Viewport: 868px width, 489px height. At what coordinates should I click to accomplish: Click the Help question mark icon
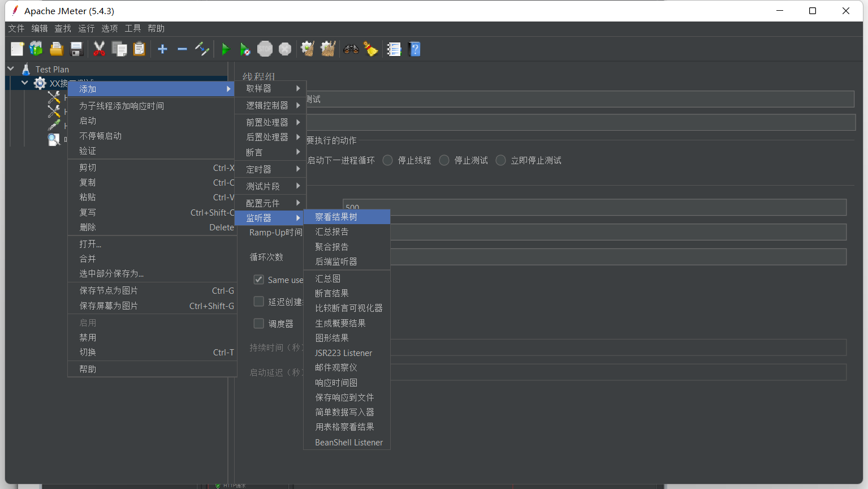tap(414, 49)
